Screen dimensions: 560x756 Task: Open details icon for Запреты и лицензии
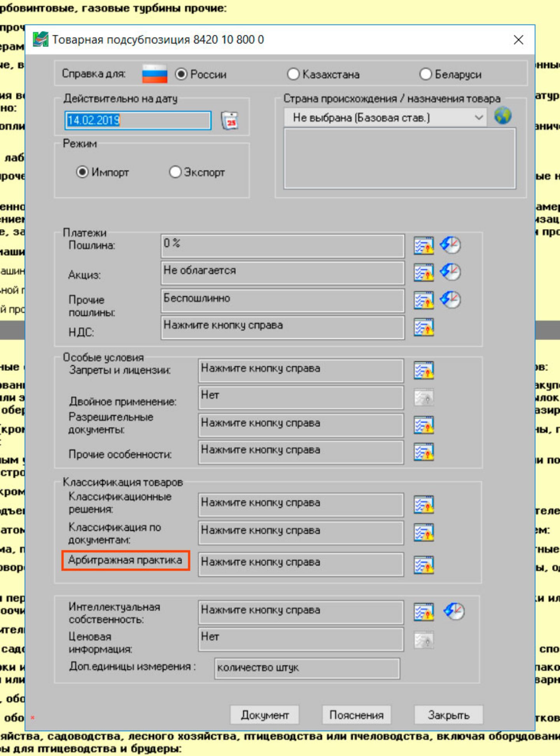click(x=423, y=370)
